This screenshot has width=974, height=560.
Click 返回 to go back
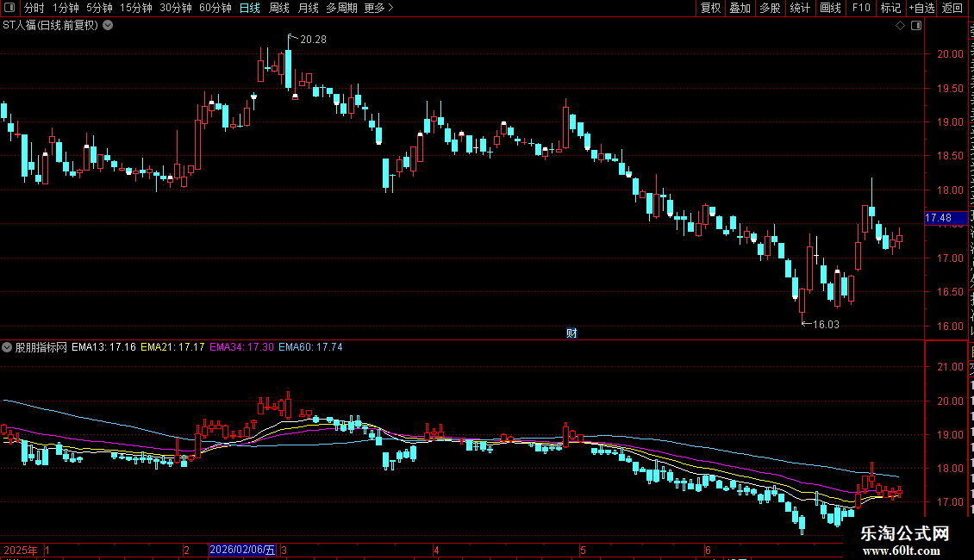click(952, 8)
